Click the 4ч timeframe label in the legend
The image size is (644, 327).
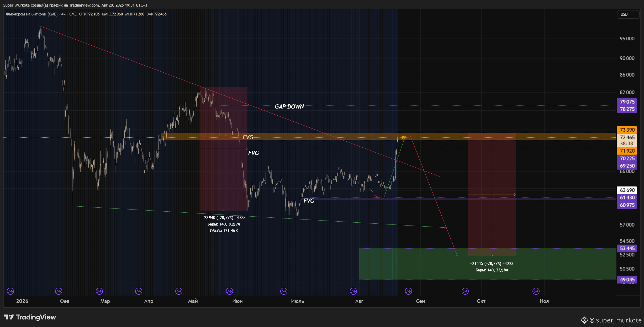(x=64, y=14)
